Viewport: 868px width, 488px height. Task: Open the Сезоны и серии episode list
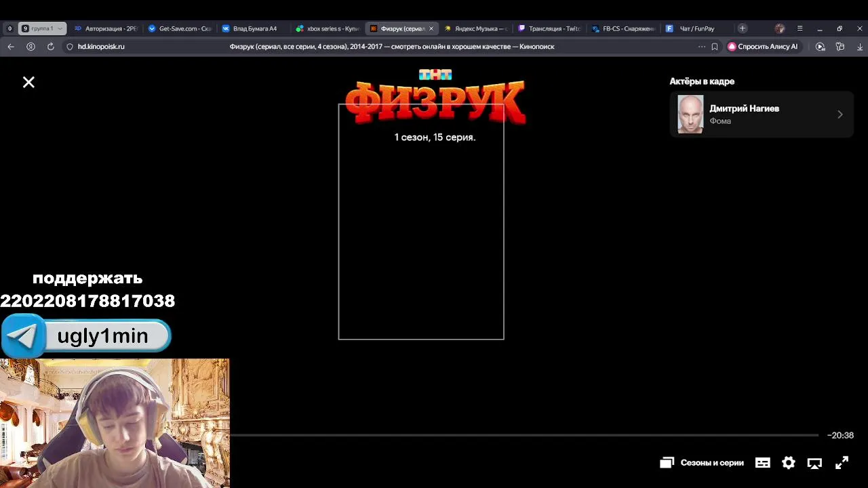pyautogui.click(x=702, y=463)
